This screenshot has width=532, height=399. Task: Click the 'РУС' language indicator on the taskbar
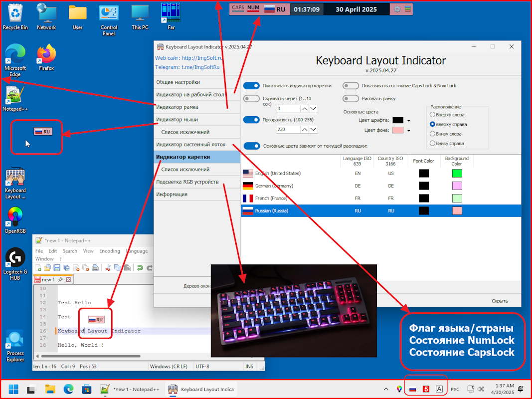pyautogui.click(x=455, y=390)
